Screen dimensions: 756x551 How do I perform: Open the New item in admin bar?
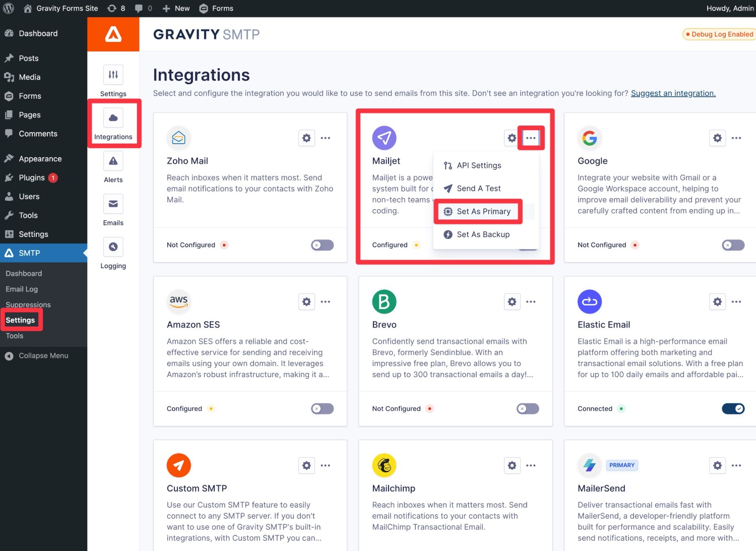click(176, 8)
